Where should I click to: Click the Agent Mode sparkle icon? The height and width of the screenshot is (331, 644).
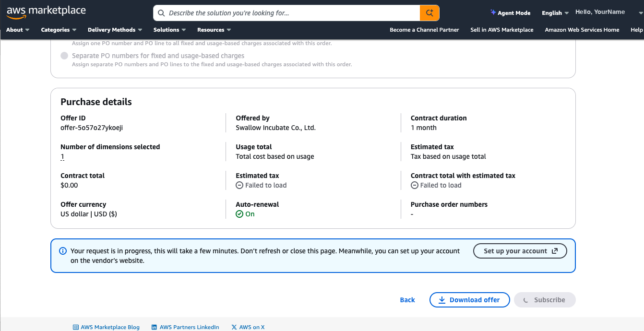(x=493, y=12)
